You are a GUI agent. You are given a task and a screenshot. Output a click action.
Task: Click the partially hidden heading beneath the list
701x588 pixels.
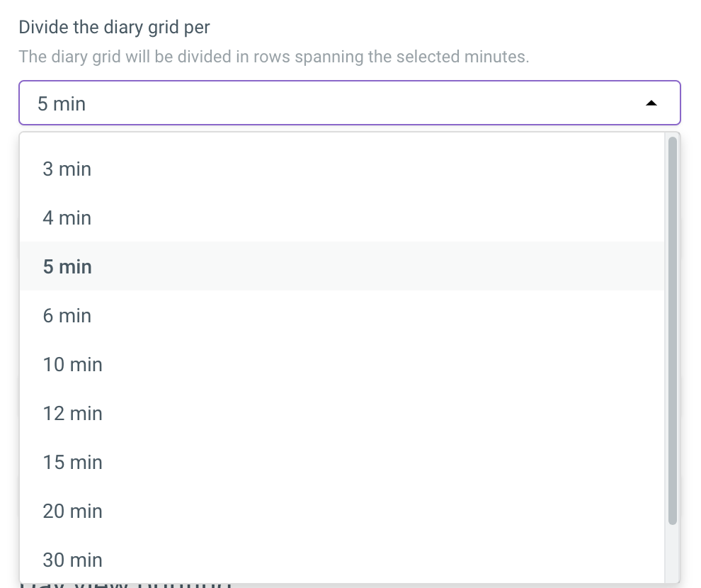[127, 585]
